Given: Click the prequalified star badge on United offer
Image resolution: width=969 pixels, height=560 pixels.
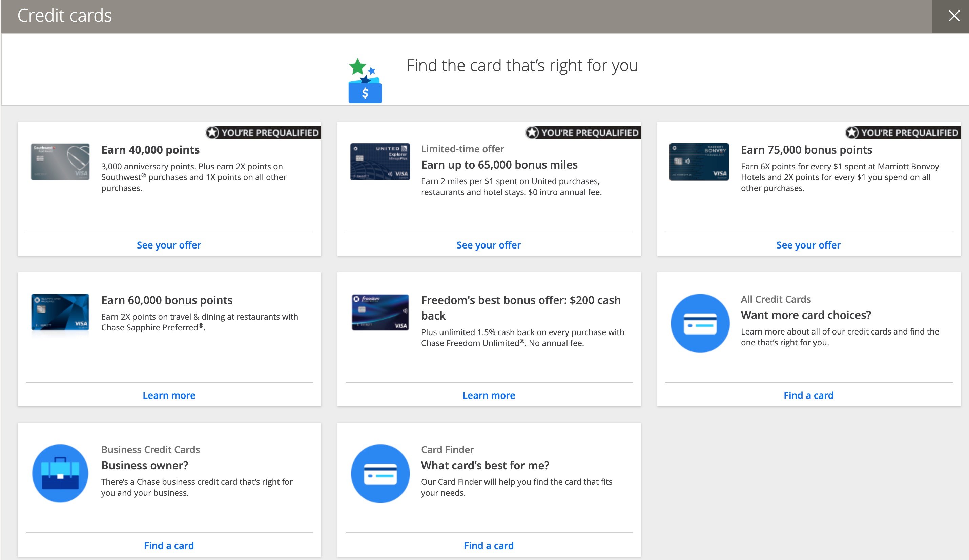Looking at the screenshot, I should click(583, 133).
